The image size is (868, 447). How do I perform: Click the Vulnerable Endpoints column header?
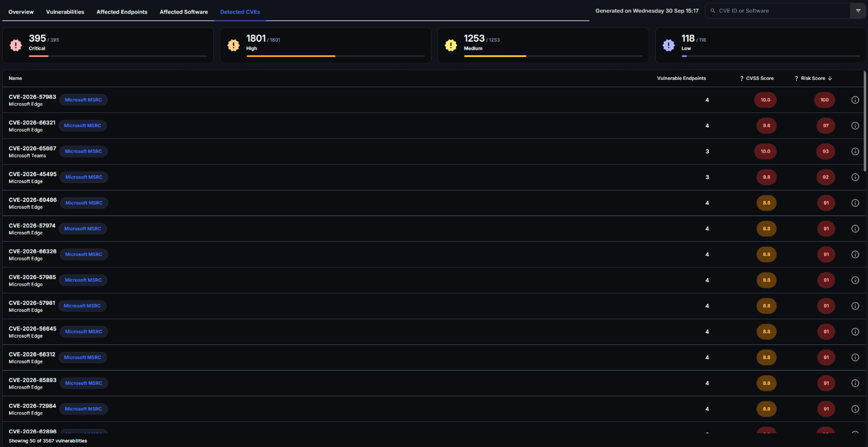coord(681,79)
